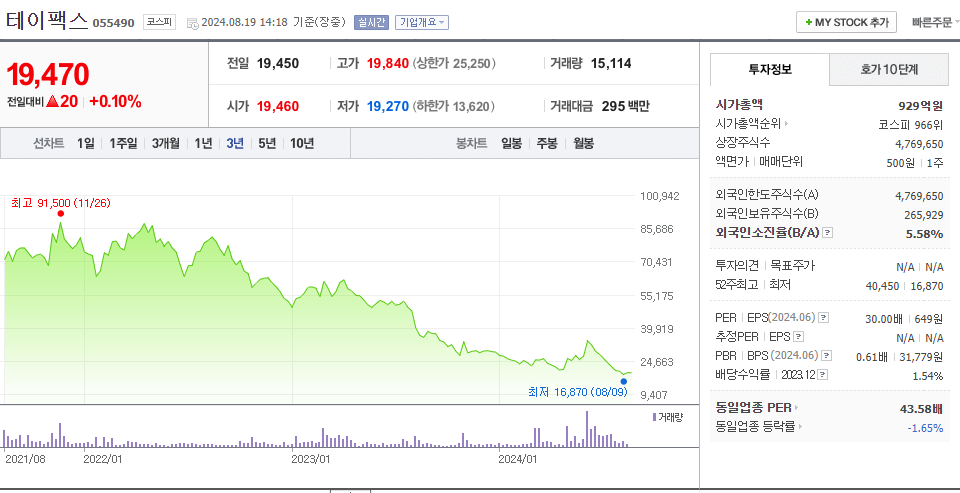This screenshot has height=493, width=960.
Task: Click the 동일업종 PER value 43.58배
Action: (920, 408)
